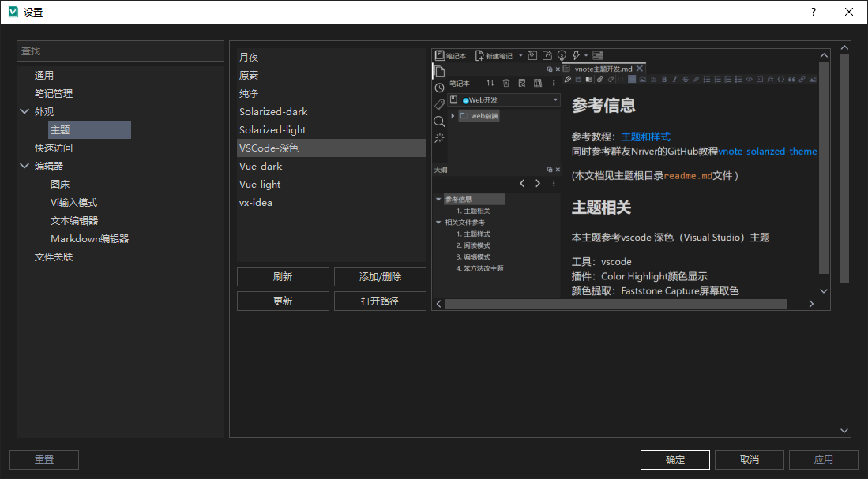Choose the 原素 theme
The height and width of the screenshot is (479, 868).
[x=332, y=75]
